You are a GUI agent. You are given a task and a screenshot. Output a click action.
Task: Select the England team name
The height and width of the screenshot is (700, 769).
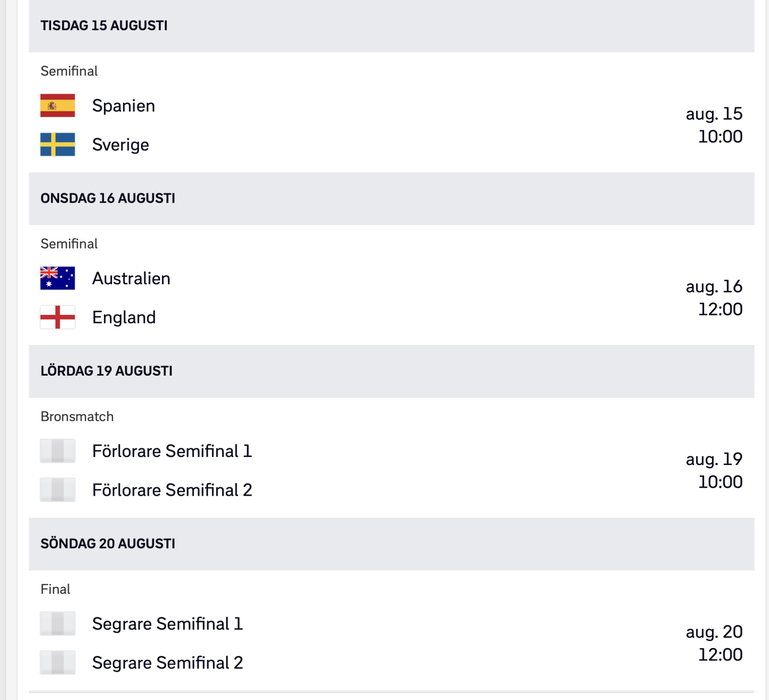[x=124, y=318]
